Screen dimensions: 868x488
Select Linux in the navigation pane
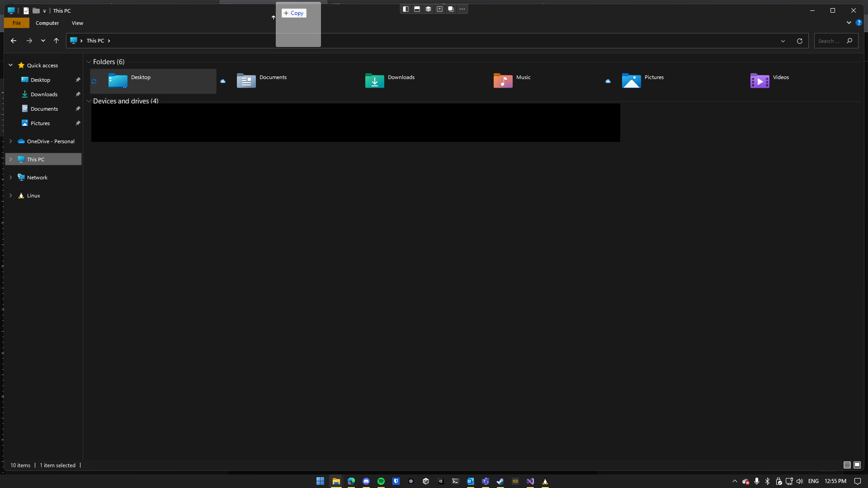coord(33,196)
